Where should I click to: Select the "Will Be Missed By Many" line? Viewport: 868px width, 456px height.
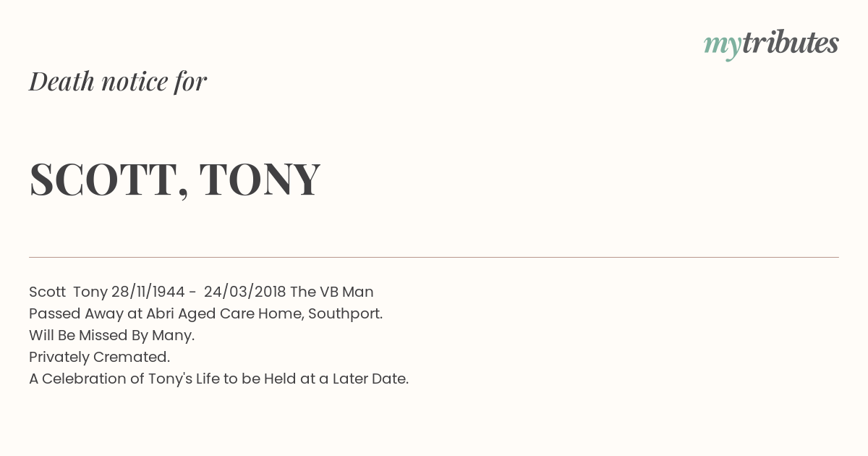[112, 335]
